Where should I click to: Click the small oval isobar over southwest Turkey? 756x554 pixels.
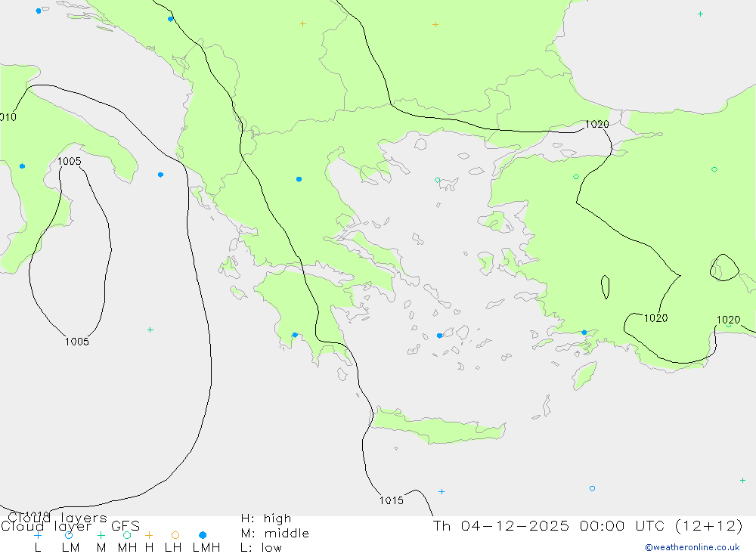pos(605,287)
